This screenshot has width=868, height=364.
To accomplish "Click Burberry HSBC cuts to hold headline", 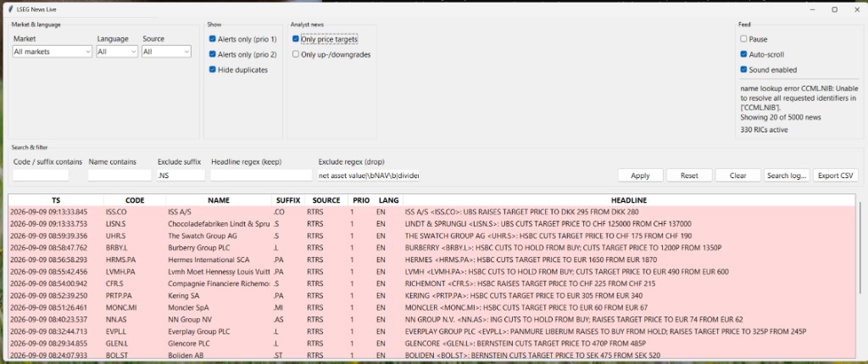I will tap(563, 248).
